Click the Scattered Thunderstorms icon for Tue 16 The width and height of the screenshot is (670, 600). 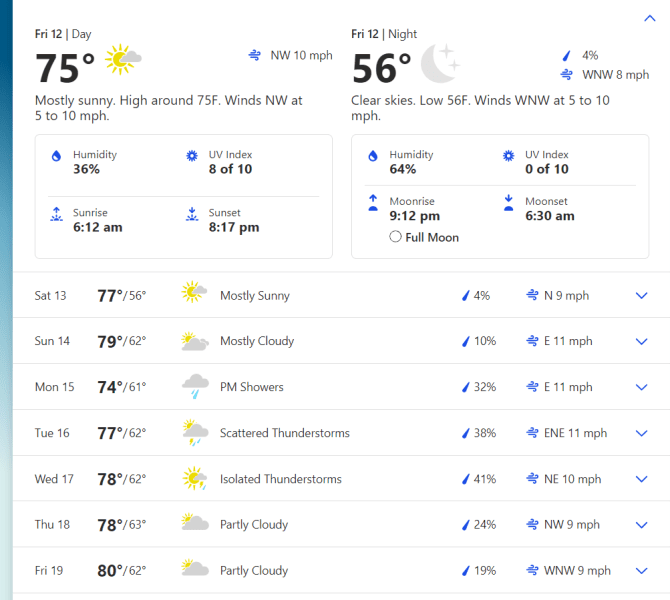coord(195,432)
